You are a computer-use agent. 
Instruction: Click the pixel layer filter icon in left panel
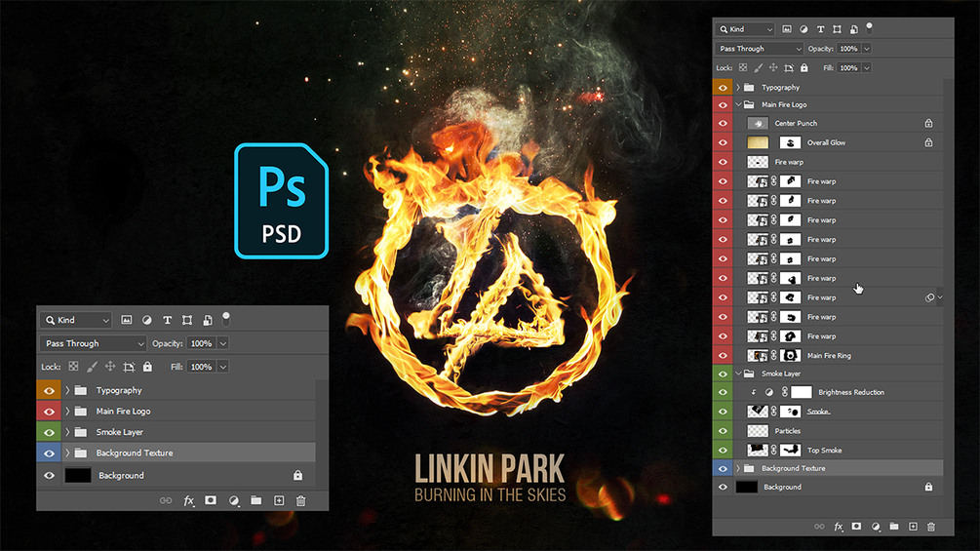coord(126,320)
